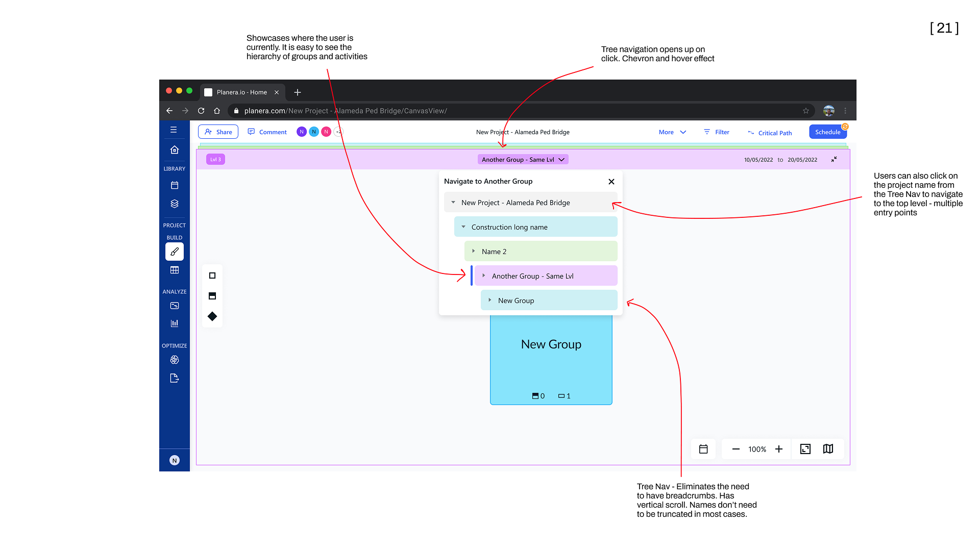The width and height of the screenshot is (980, 551).
Task: Go to Home via sidebar house icon
Action: tap(175, 149)
